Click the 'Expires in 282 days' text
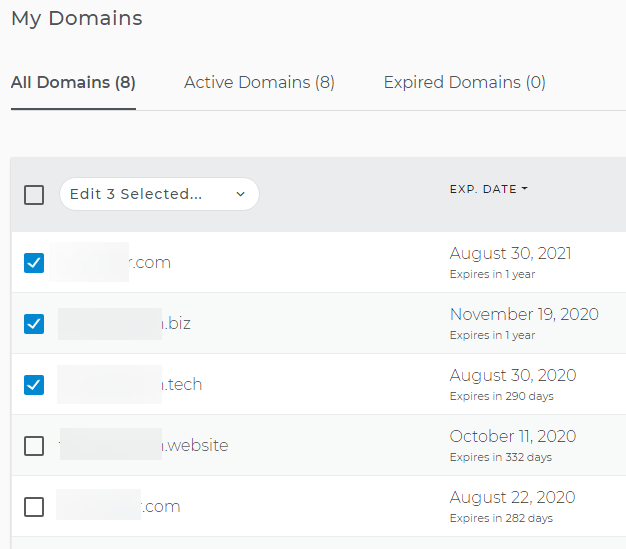 (x=501, y=518)
